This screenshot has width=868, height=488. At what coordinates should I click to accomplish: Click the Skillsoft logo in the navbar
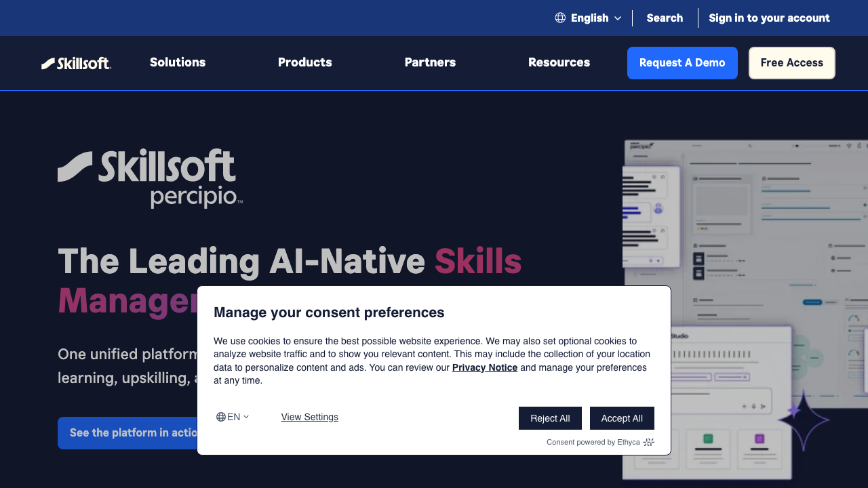pos(76,63)
